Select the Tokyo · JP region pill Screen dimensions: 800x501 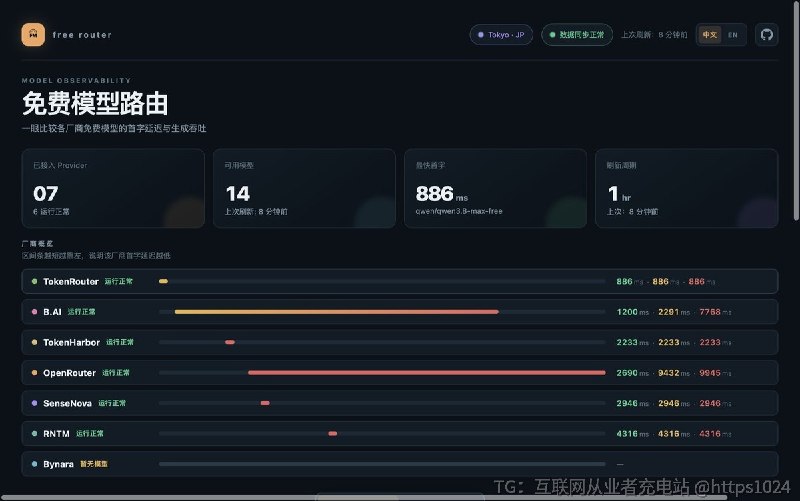coord(501,35)
